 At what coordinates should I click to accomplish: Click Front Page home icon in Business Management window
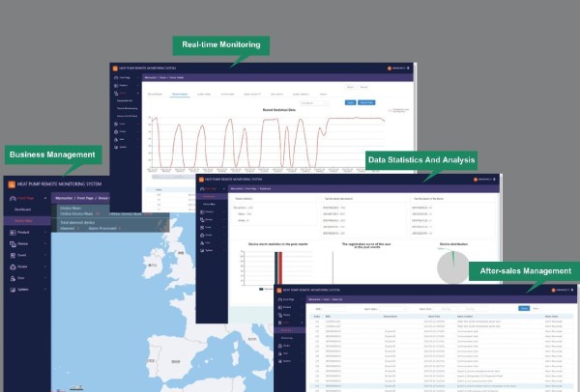tap(13, 198)
